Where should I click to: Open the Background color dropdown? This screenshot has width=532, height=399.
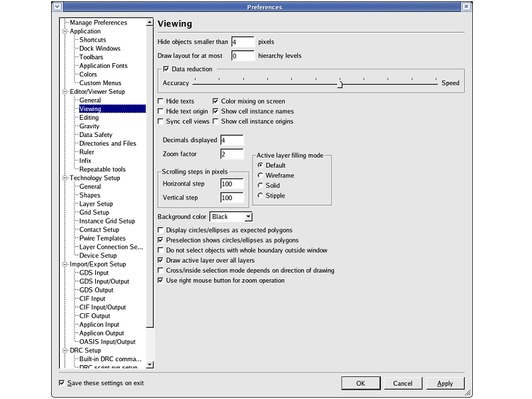pyautogui.click(x=248, y=217)
